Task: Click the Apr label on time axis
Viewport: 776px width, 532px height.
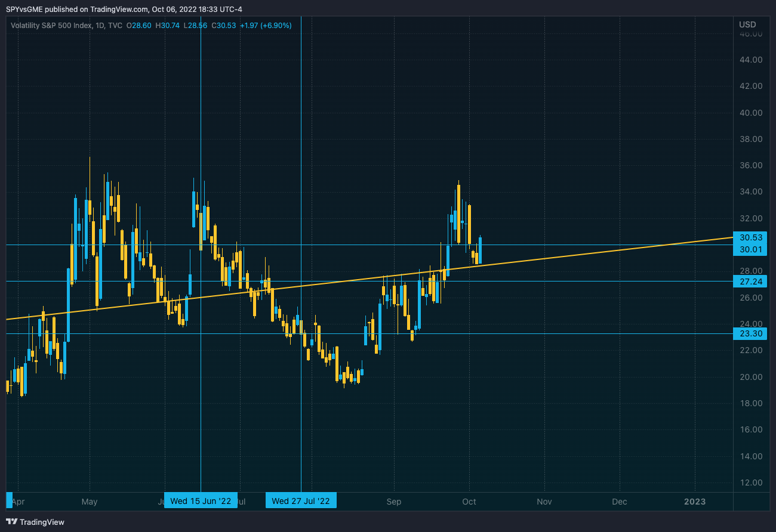Action: [x=19, y=502]
